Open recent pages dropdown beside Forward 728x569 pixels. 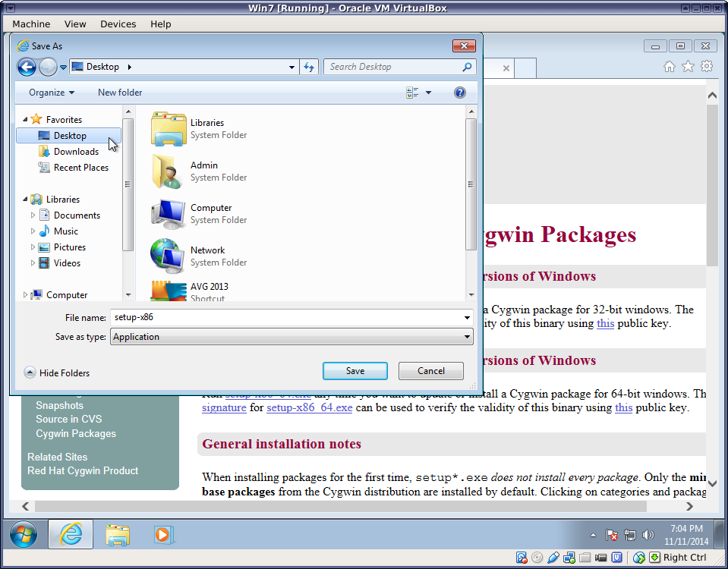(x=63, y=68)
